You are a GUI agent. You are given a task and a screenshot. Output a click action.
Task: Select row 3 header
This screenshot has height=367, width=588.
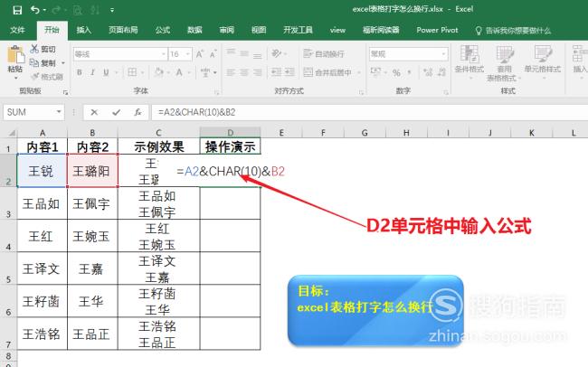click(8, 203)
